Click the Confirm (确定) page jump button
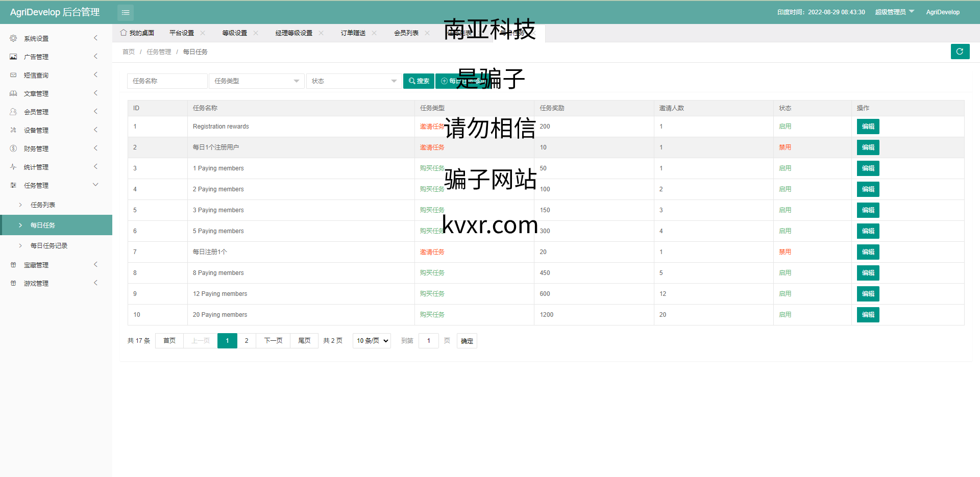980x477 pixels. [467, 341]
